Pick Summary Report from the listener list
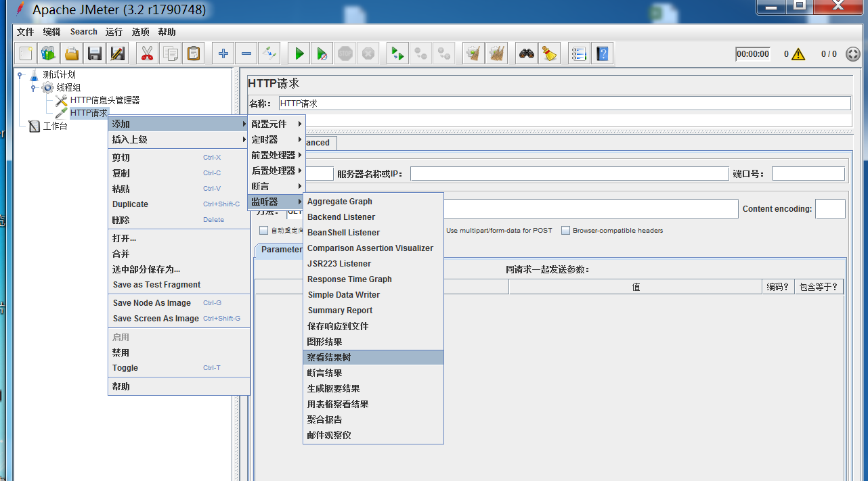This screenshot has height=481, width=868. click(x=373, y=311)
